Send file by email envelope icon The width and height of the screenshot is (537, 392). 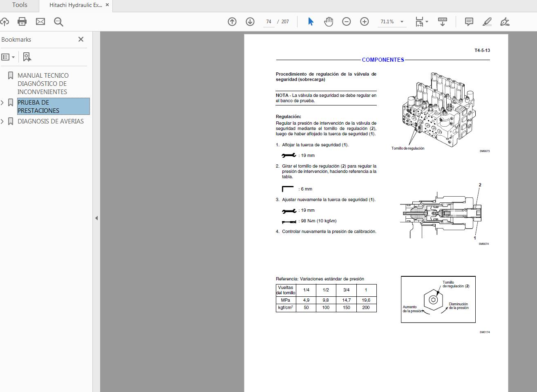tap(40, 22)
